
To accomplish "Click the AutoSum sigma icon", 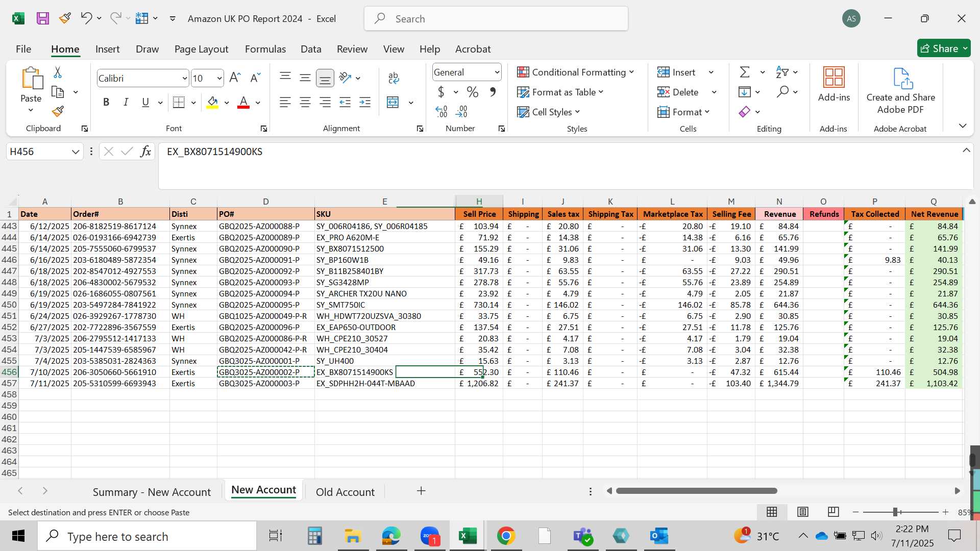I will click(745, 72).
